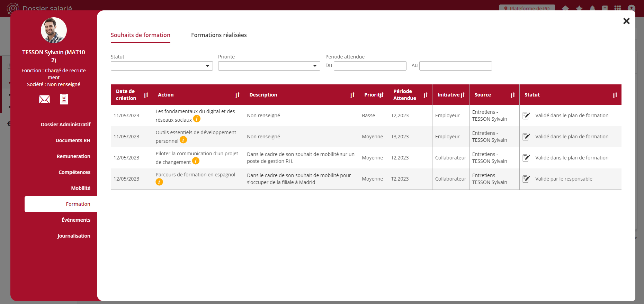Click info icon next to 'de changement'

pos(196,161)
